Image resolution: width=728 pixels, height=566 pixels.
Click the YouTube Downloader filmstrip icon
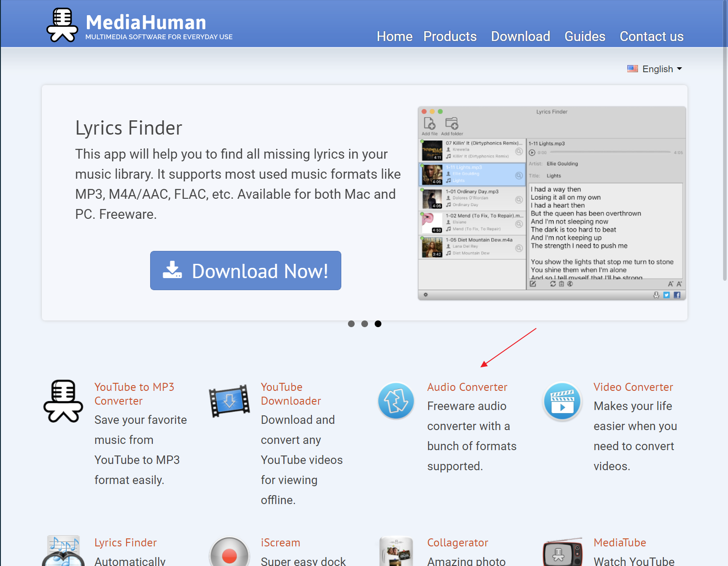229,401
